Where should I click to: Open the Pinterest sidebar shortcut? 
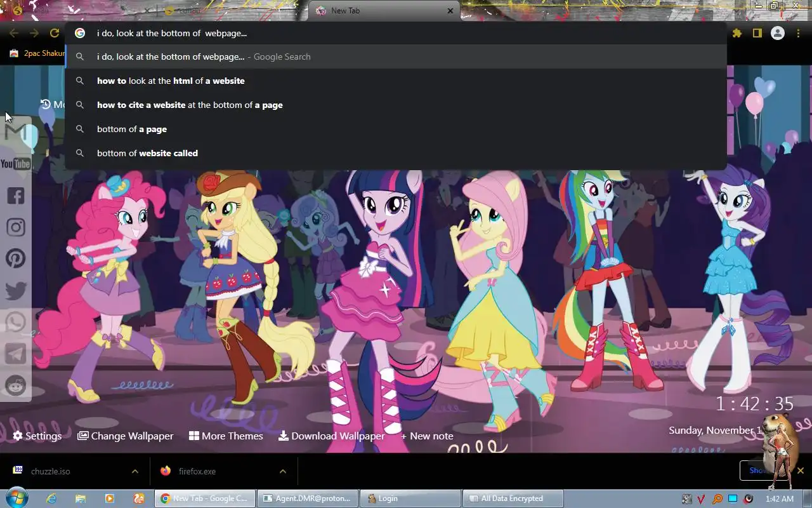tap(16, 258)
